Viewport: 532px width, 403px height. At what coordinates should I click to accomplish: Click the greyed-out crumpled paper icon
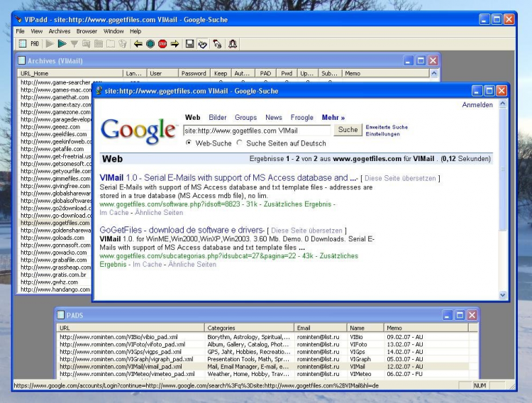pyautogui.click(x=123, y=44)
